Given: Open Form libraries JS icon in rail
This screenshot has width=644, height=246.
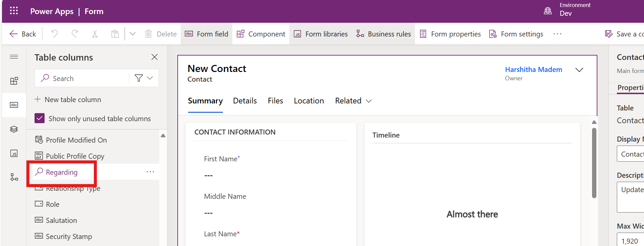Looking at the screenshot, I should pos(14,153).
